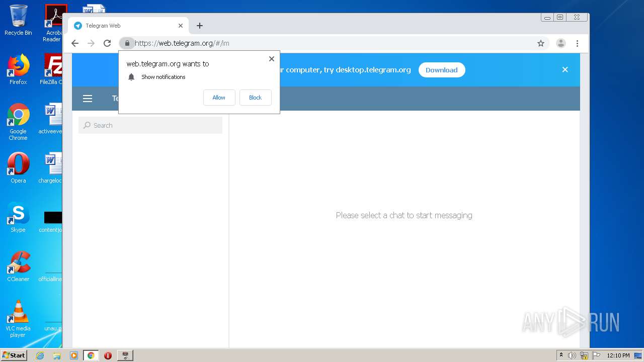
Task: Open the volume speaker tray icon
Action: pyautogui.click(x=572, y=355)
